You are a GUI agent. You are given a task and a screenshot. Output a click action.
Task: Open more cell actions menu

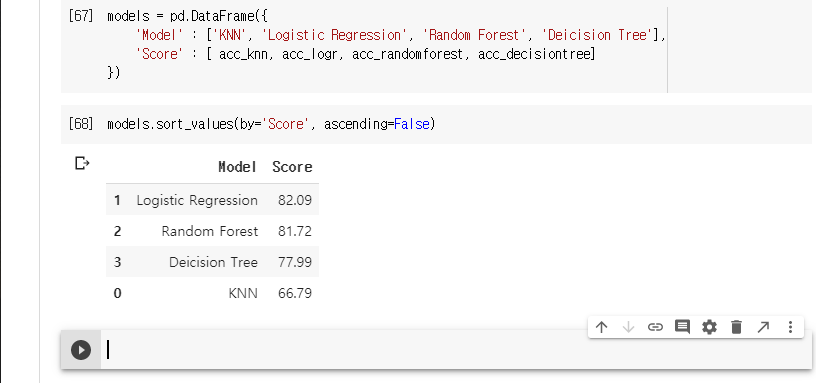click(x=790, y=327)
